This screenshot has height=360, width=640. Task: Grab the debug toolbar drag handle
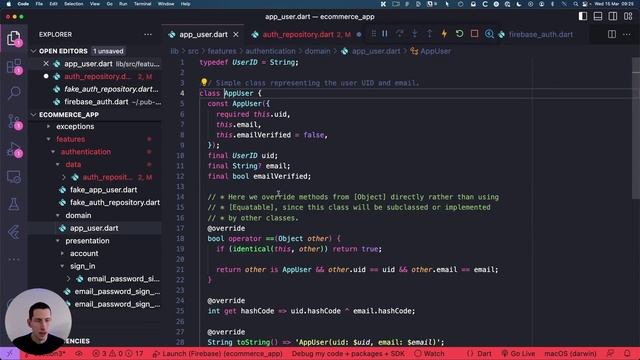click(x=373, y=34)
